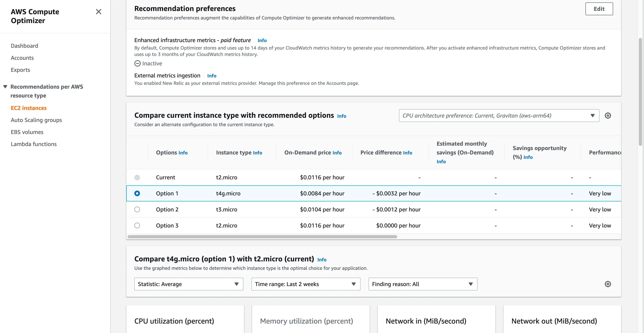Open Info link next to External metrics ingestion

[212, 76]
